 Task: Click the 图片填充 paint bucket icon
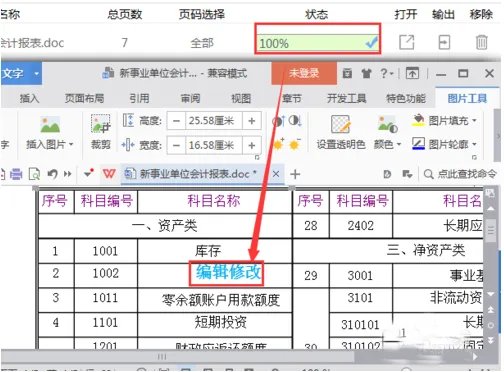(418, 120)
